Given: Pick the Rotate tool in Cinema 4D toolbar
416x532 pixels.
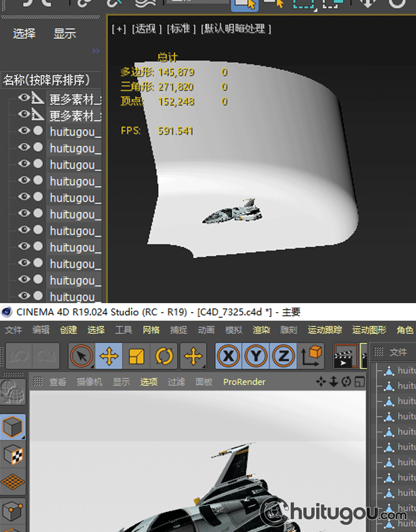Looking at the screenshot, I should pos(164,356).
